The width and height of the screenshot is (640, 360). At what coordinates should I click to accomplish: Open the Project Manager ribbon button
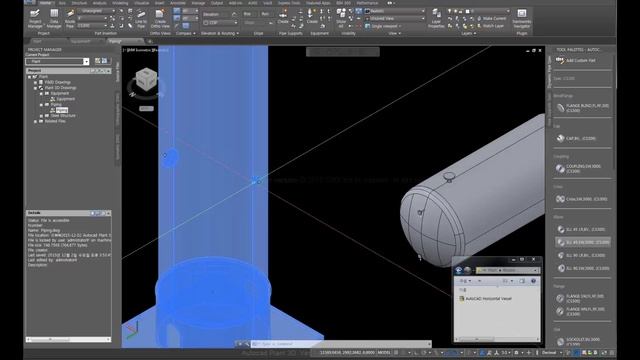click(x=35, y=18)
